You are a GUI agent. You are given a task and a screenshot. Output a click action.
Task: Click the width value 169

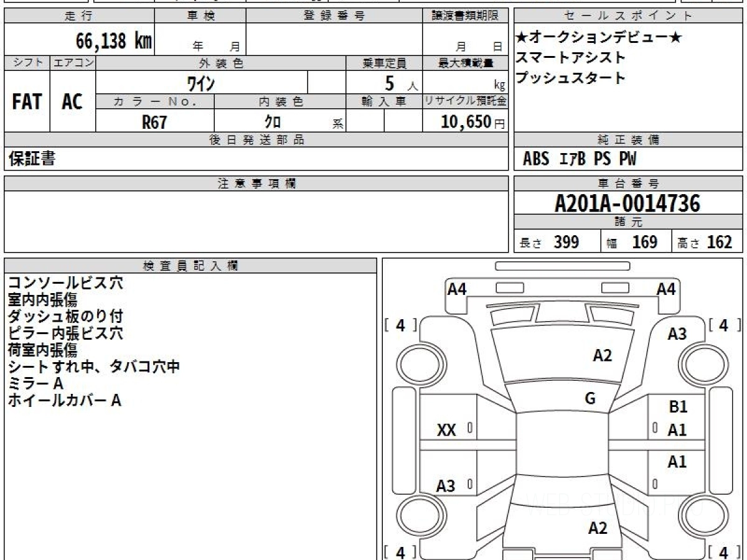point(645,242)
